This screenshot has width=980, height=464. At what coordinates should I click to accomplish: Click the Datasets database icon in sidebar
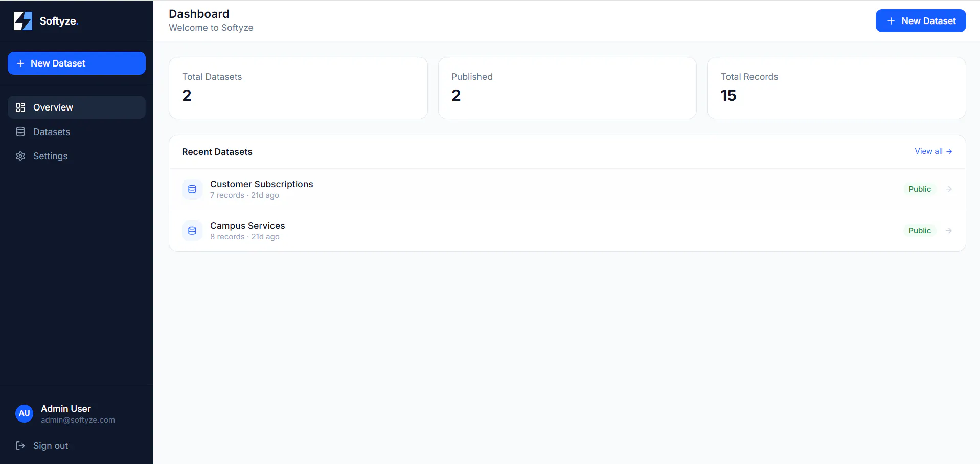tap(20, 132)
